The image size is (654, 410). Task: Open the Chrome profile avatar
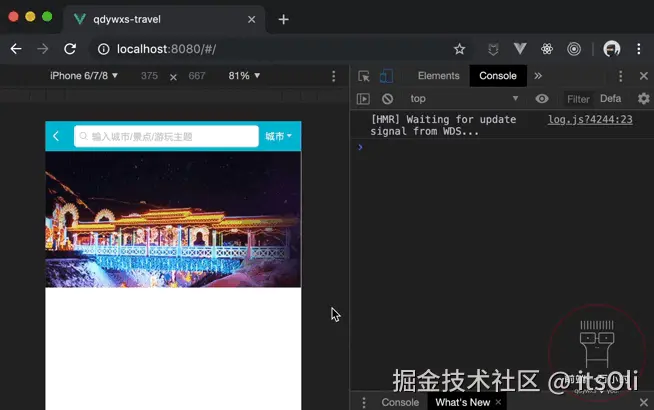(x=611, y=49)
